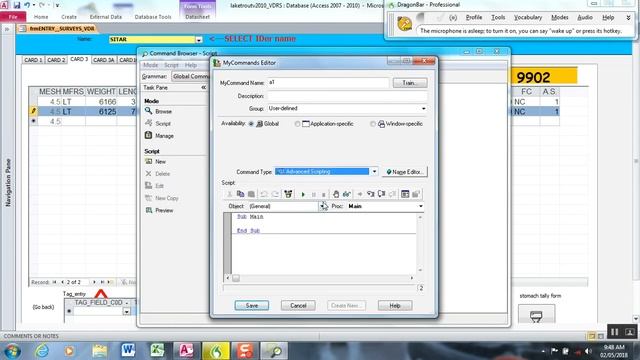Select the Window-specific availability radio button
The width and height of the screenshot is (640, 360).
[x=373, y=124]
